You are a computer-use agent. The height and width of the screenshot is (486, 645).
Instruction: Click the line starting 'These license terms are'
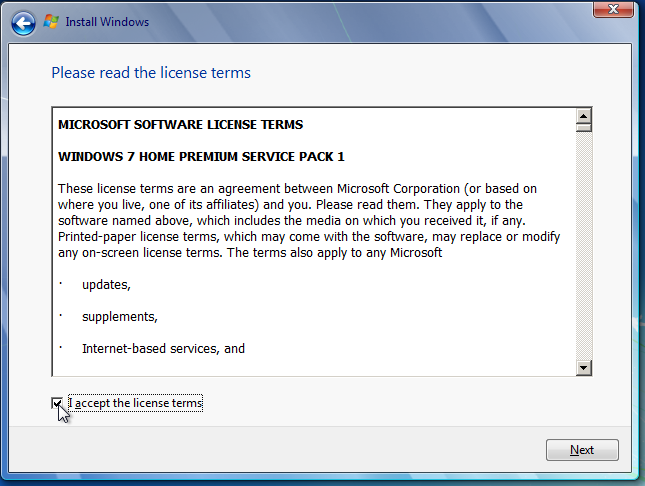pyautogui.click(x=297, y=189)
